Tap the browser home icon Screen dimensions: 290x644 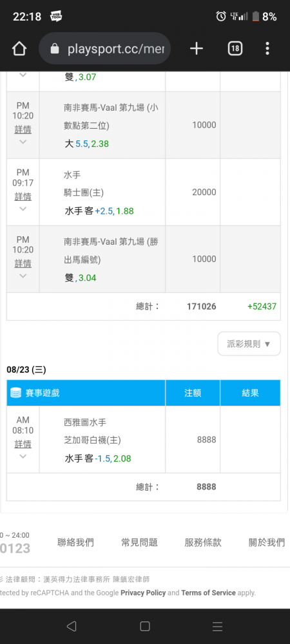pos(19,49)
